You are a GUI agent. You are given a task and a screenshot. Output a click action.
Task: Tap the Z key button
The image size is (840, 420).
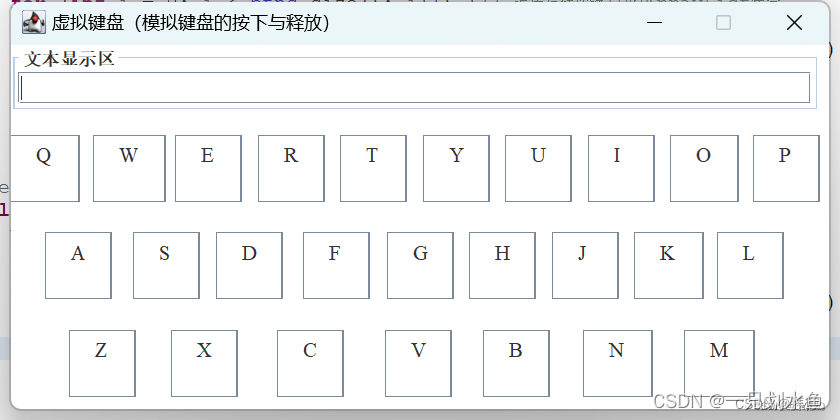(x=102, y=363)
